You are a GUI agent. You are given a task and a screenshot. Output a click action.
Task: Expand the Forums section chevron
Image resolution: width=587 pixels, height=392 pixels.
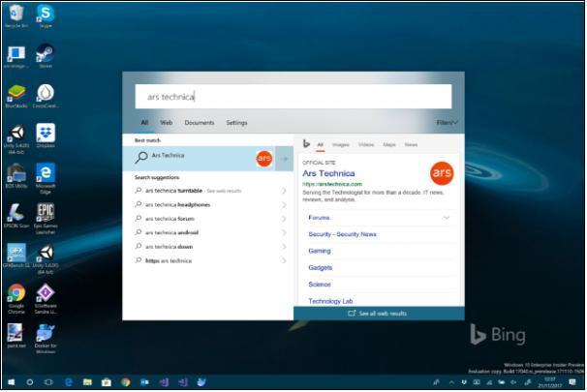tap(447, 218)
